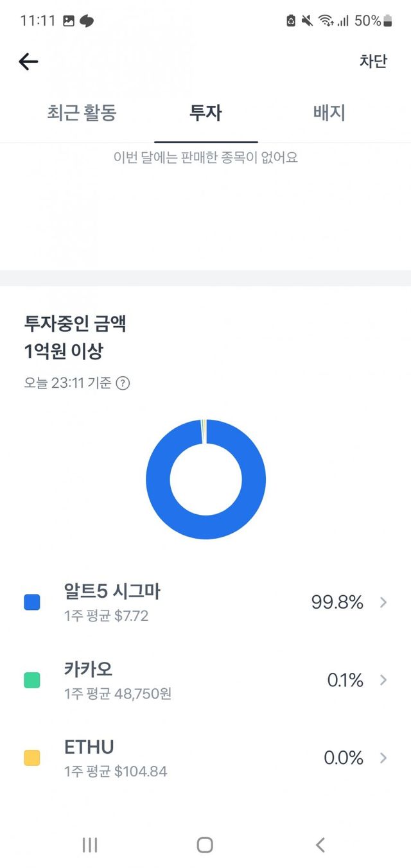This screenshot has height=868, width=411.
Task: Tap the blue 알트5 시그마 color swatch
Action: (31, 602)
